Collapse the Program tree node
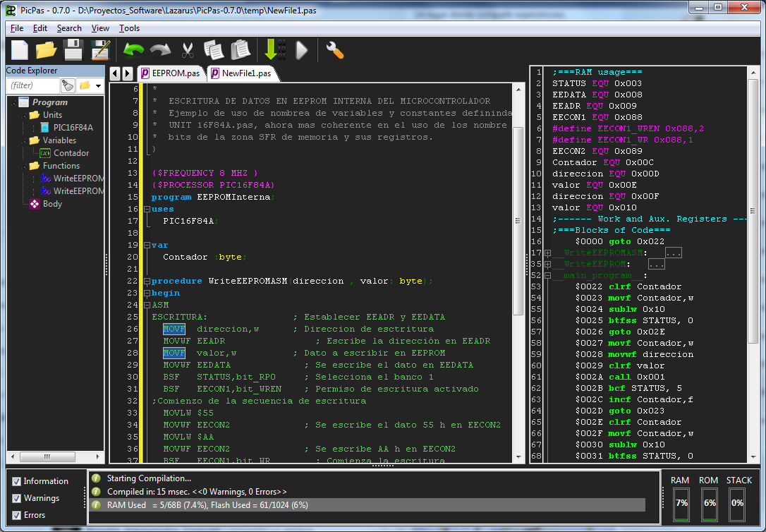 click(x=13, y=102)
